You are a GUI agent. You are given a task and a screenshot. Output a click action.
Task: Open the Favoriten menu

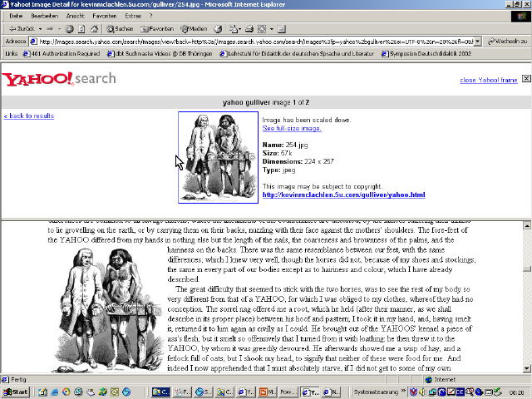point(104,16)
